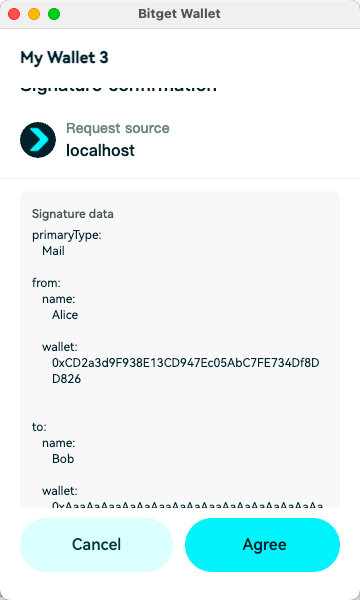Click the Request source label
This screenshot has width=360, height=600.
[x=118, y=128]
